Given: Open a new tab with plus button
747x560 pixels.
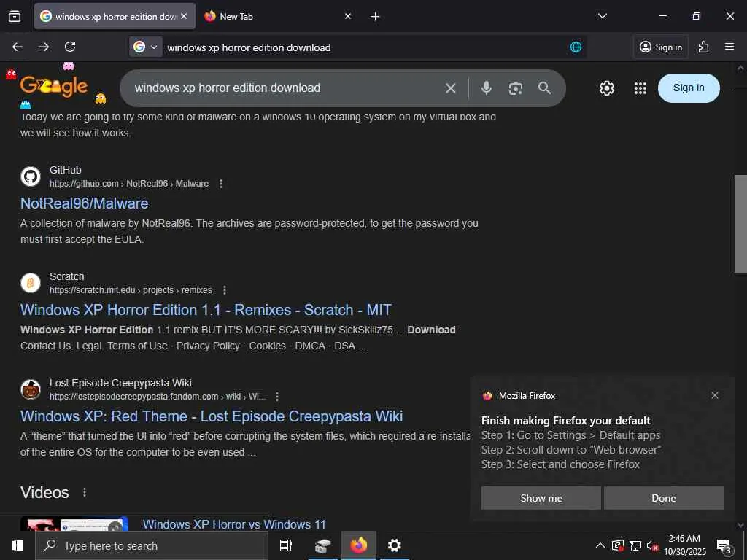Looking at the screenshot, I should click(x=376, y=17).
